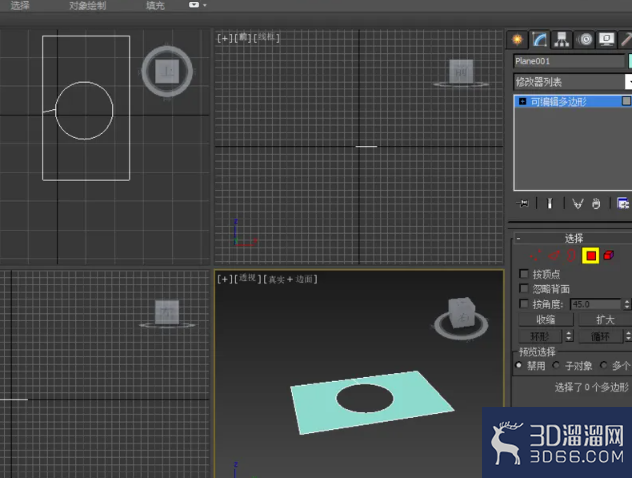Image resolution: width=632 pixels, height=478 pixels.
Task: Click the Make Unique icon
Action: pos(578,204)
